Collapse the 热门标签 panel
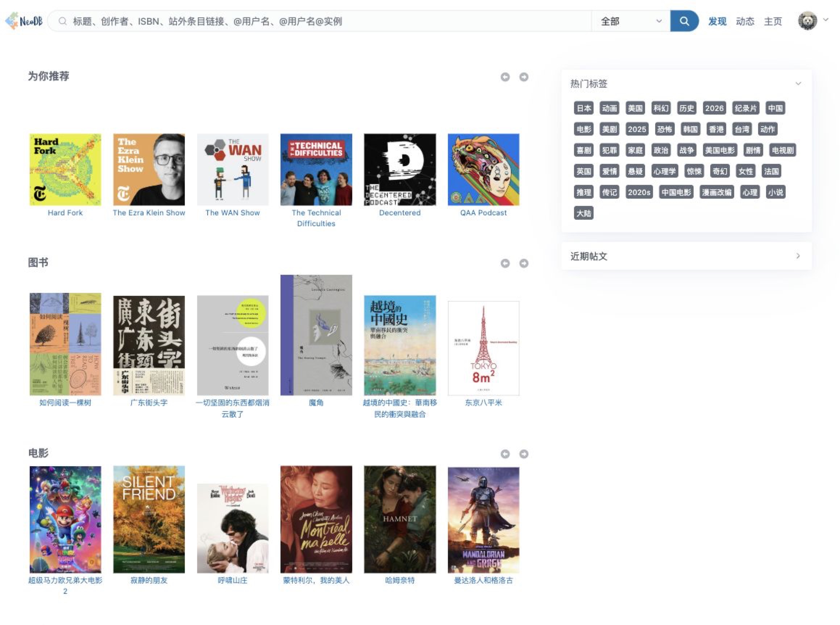This screenshot has width=840, height=625. tap(798, 84)
